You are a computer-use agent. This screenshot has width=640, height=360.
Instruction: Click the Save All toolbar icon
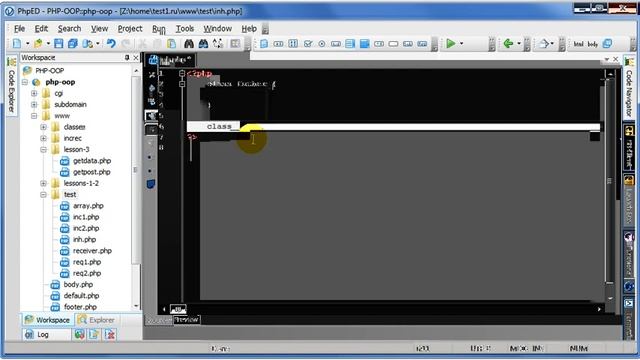coord(73,43)
